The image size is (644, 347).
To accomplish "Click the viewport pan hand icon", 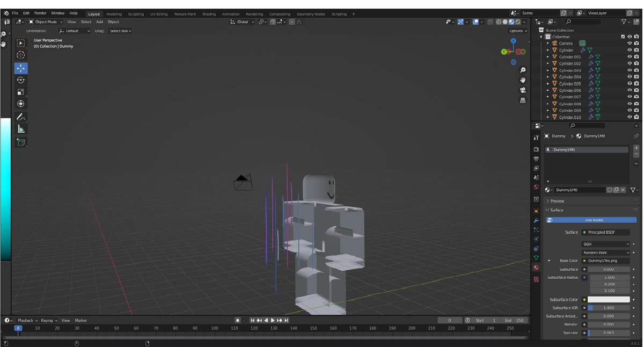I will click(523, 80).
